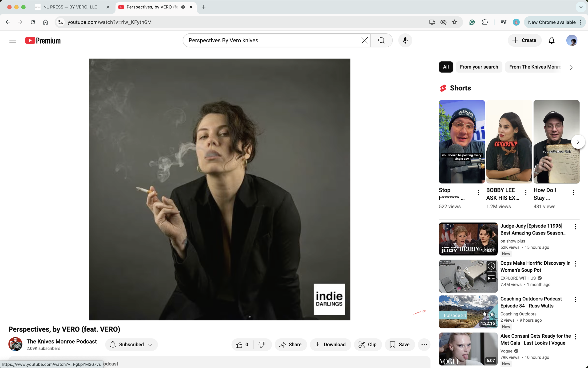Open The Knives Monroe Podcast channel

click(61, 341)
